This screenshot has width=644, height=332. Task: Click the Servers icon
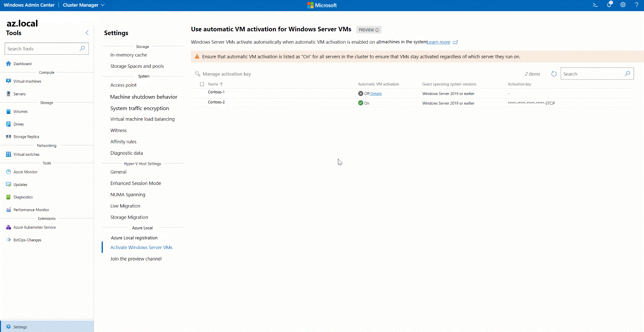tap(8, 94)
